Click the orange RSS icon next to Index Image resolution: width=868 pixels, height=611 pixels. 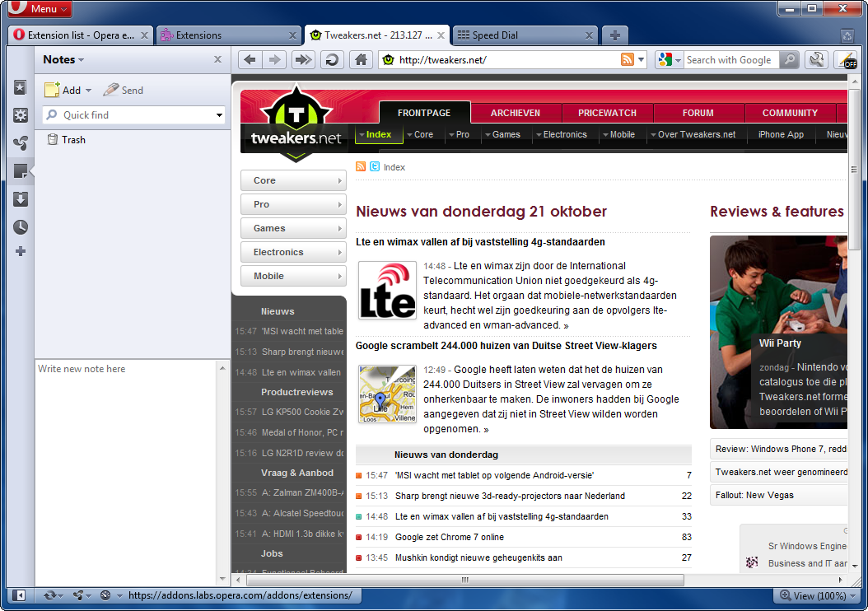pos(361,166)
